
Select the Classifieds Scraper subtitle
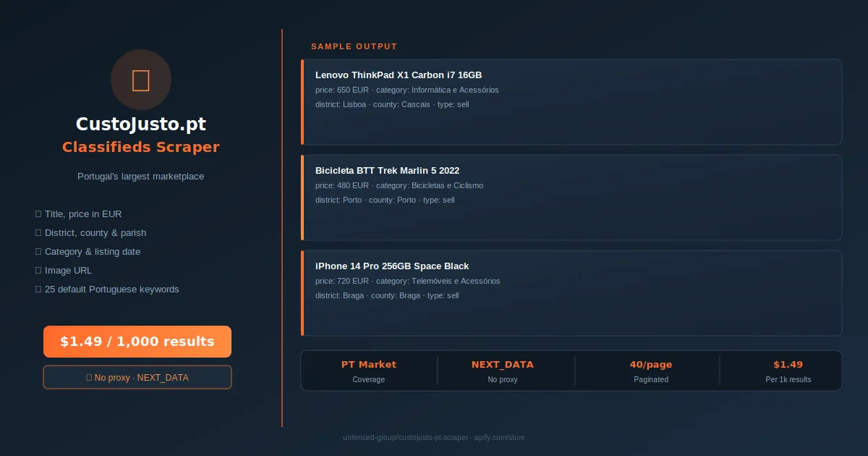coord(141,147)
